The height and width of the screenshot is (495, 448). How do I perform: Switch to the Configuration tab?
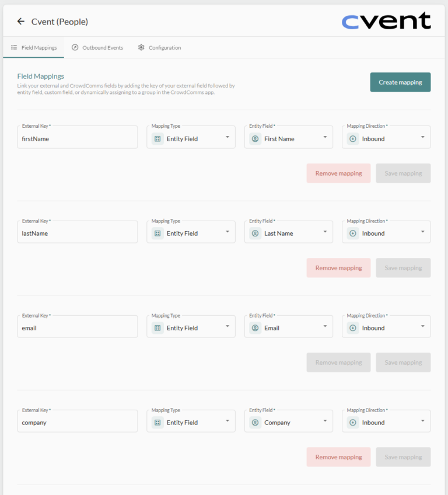[x=160, y=47]
